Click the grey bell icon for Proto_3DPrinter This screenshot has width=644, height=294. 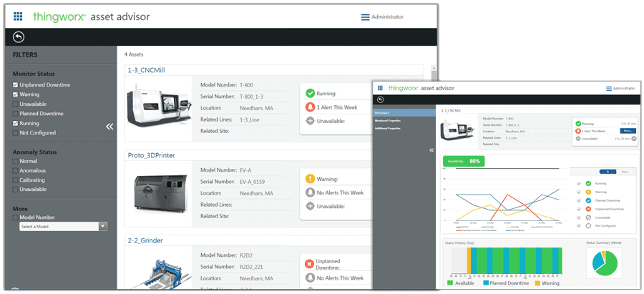coord(310,192)
